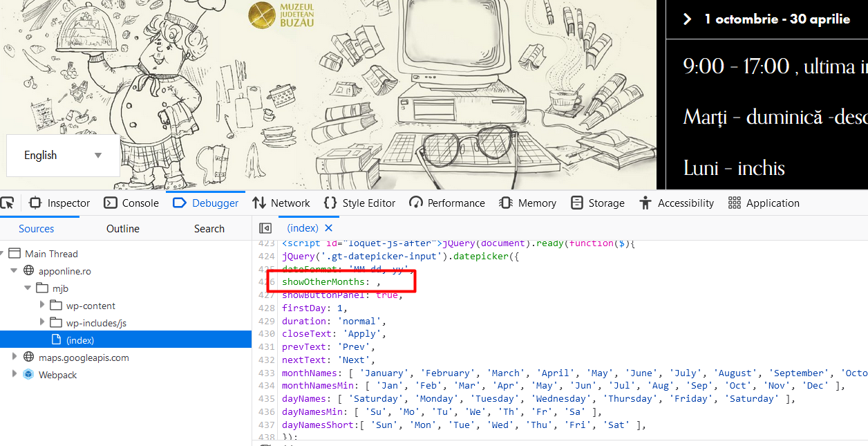This screenshot has width=868, height=446.
Task: Expand the maps.googleapis.com arrow
Action: point(15,357)
